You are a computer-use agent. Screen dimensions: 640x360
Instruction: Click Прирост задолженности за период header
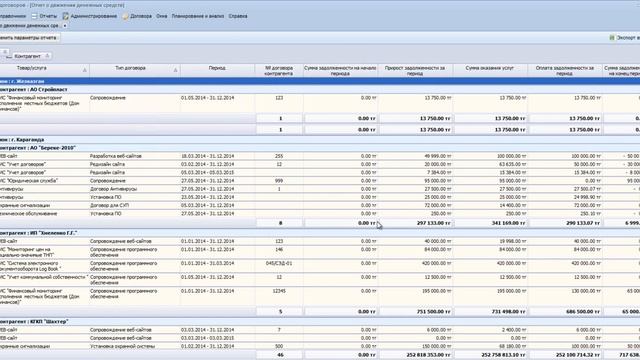(415, 71)
